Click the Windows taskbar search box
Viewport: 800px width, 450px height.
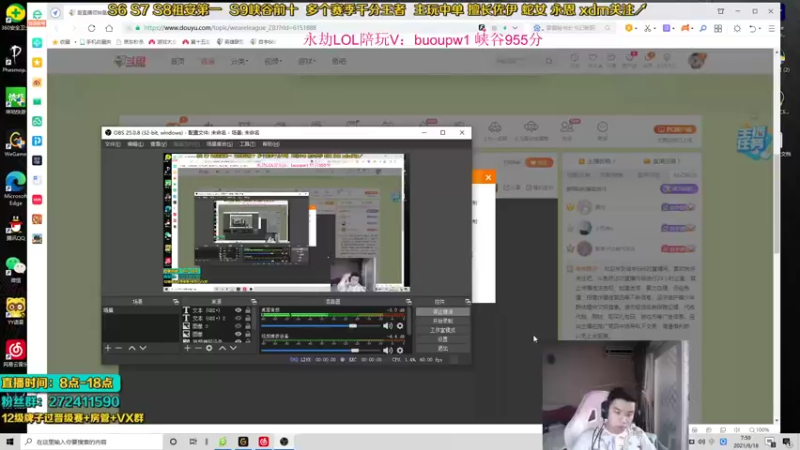92,441
